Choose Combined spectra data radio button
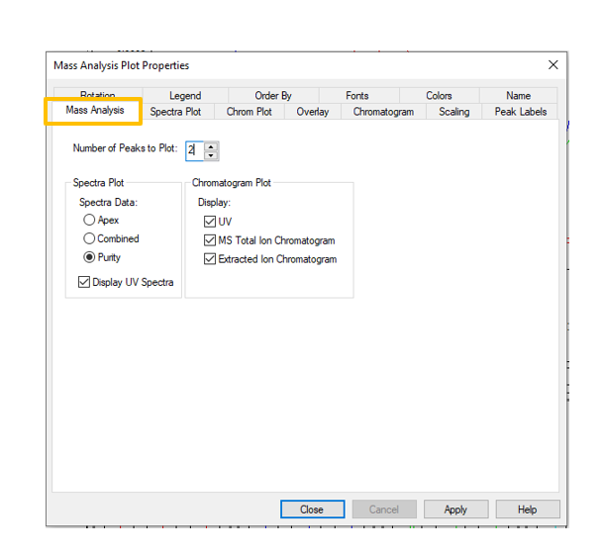 click(90, 239)
